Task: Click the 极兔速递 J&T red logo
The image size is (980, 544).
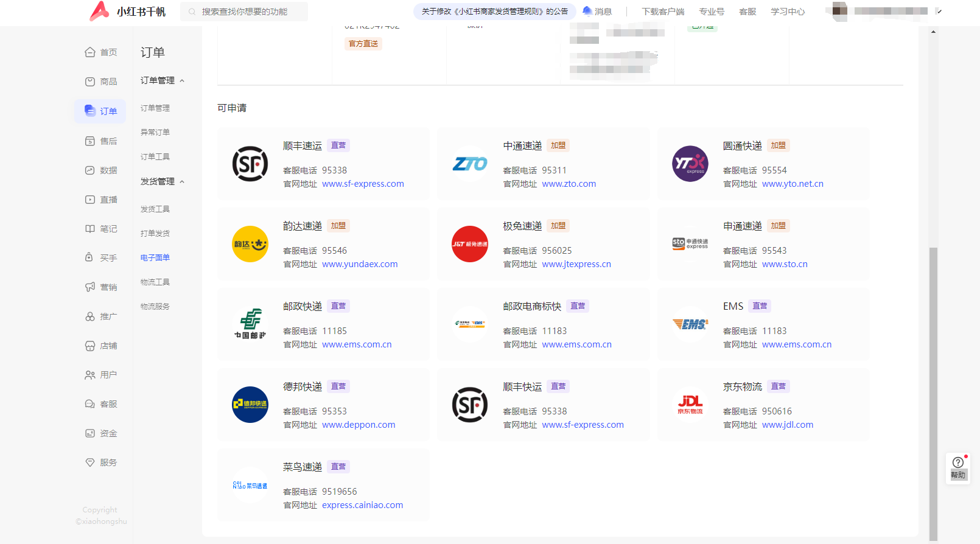Action: tap(470, 244)
